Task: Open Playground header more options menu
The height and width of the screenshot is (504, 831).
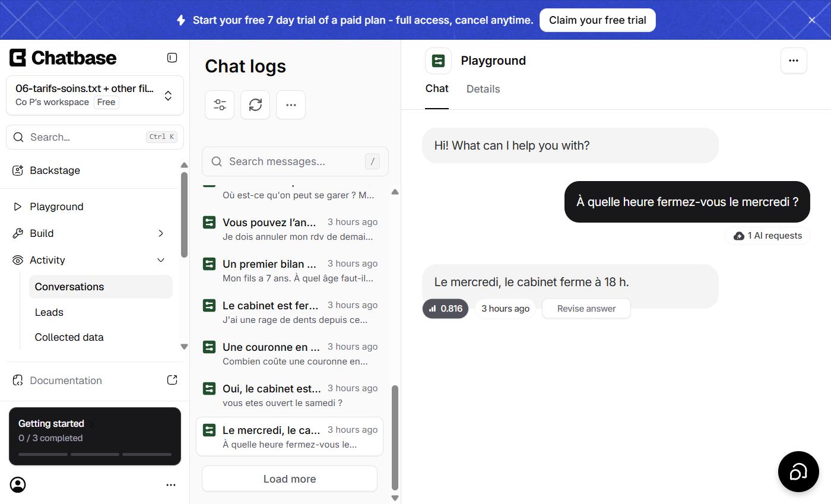Action: click(794, 61)
